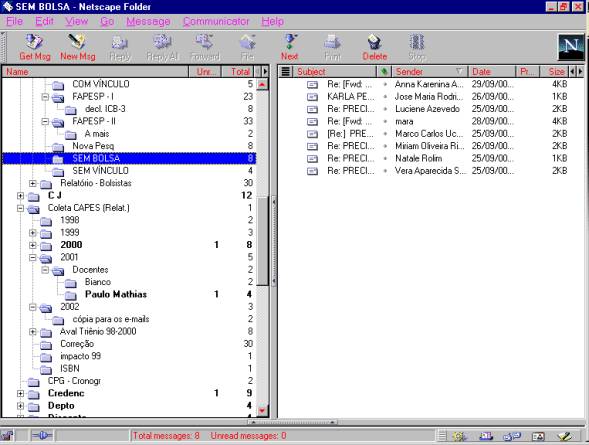
Task: Toggle read status dot for Anna Karenina message
Action: [x=385, y=84]
